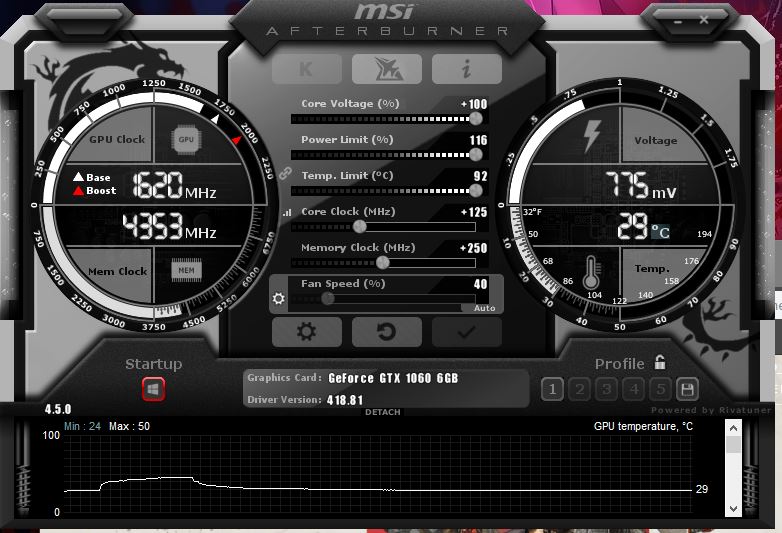Click the Temp. Limit 92 value
782x533 pixels.
point(480,176)
